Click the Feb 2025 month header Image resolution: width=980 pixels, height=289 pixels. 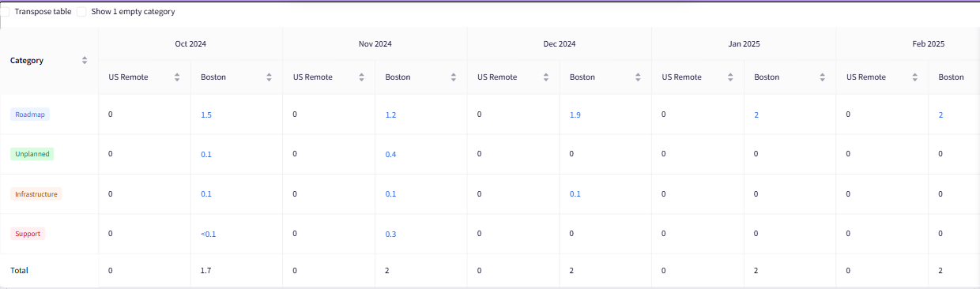[x=928, y=44]
